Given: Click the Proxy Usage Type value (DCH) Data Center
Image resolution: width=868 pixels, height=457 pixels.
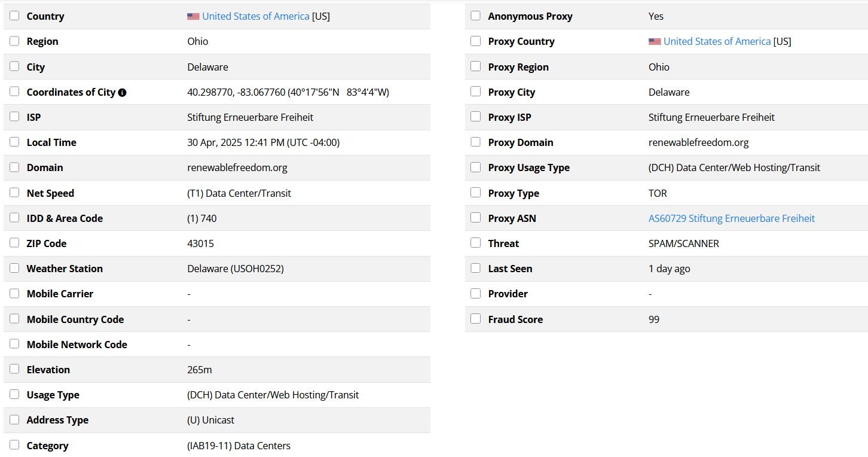Looking at the screenshot, I should [735, 167].
